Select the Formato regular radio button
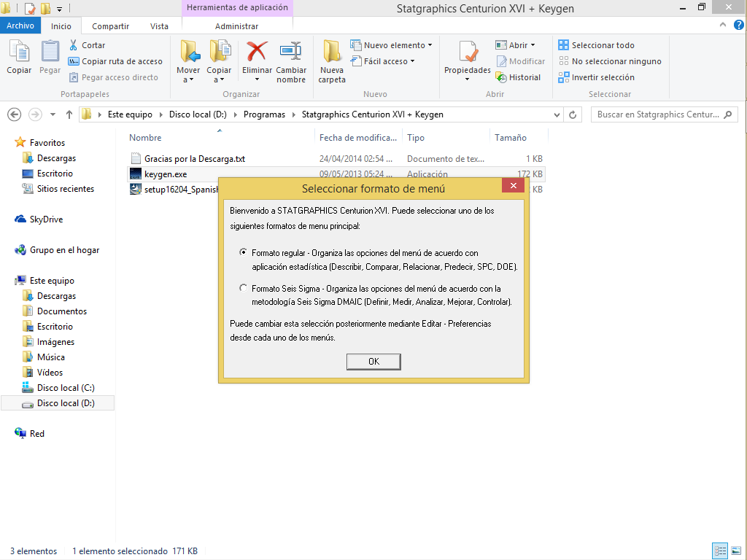The image size is (747, 560). (244, 252)
